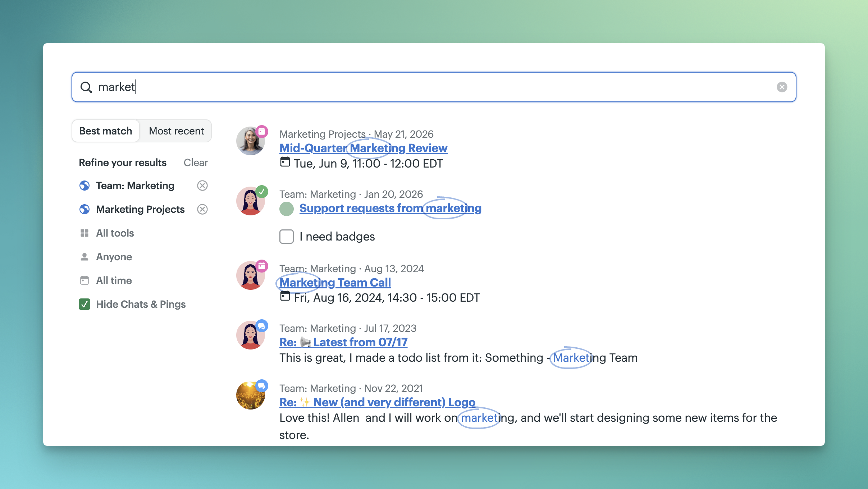The width and height of the screenshot is (868, 489).
Task: Click the grid icon next to All tools
Action: point(84,233)
